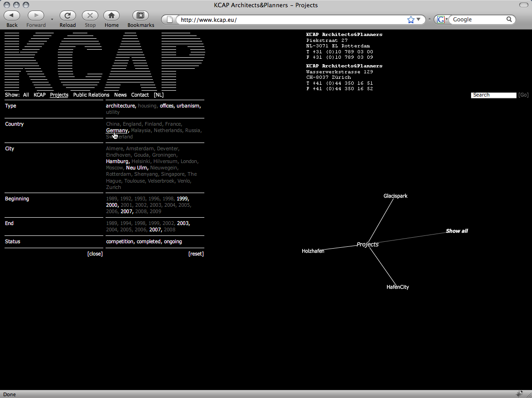Click the [reset] filters link
Viewport: 532px width, 398px height.
click(x=196, y=254)
